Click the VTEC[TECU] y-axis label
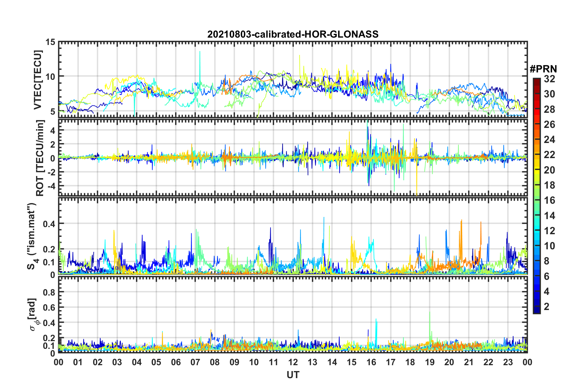 (x=38, y=80)
